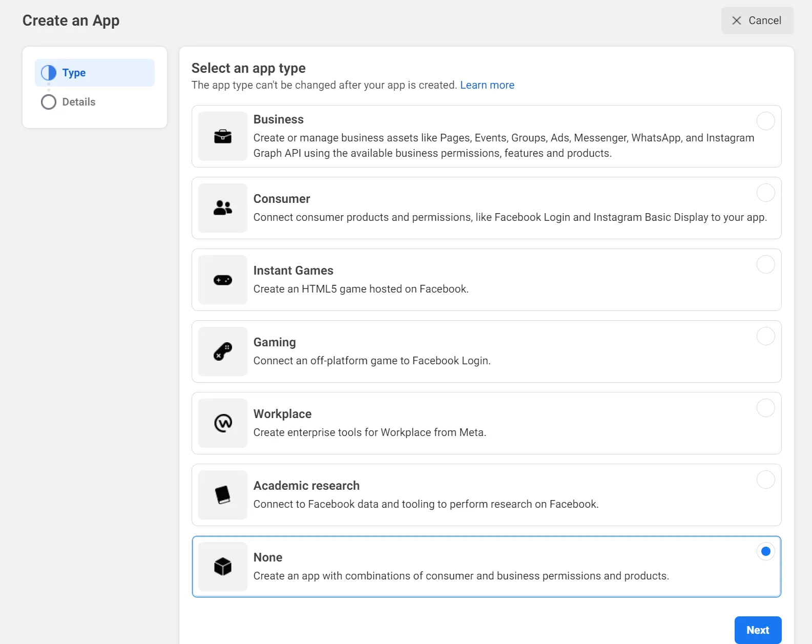812x644 pixels.
Task: Click the Business title text
Action: [279, 119]
